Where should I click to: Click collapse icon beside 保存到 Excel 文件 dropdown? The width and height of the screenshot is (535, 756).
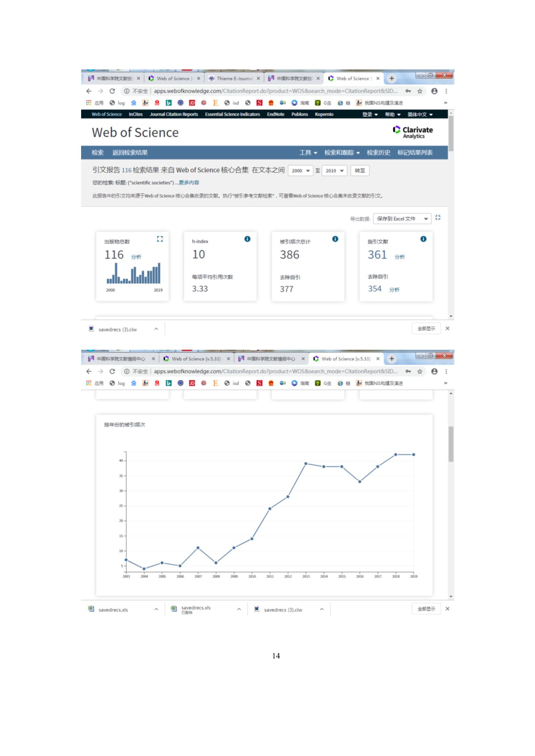click(438, 218)
